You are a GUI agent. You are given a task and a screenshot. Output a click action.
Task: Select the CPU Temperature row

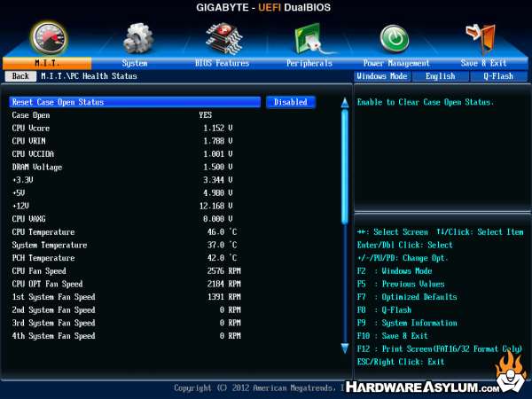pyautogui.click(x=126, y=232)
